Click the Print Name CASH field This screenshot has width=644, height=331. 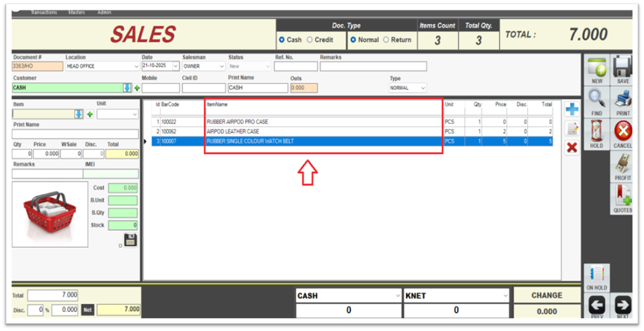pyautogui.click(x=258, y=88)
